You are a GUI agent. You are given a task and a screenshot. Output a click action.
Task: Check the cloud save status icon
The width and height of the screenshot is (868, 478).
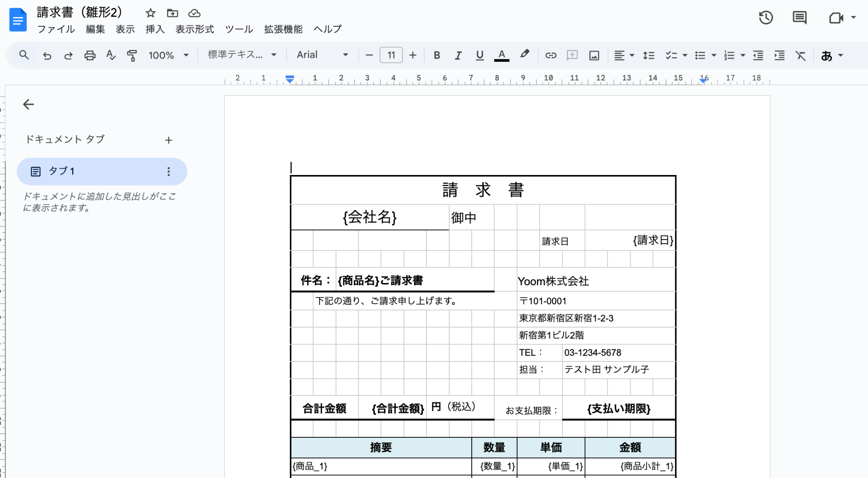coord(195,13)
